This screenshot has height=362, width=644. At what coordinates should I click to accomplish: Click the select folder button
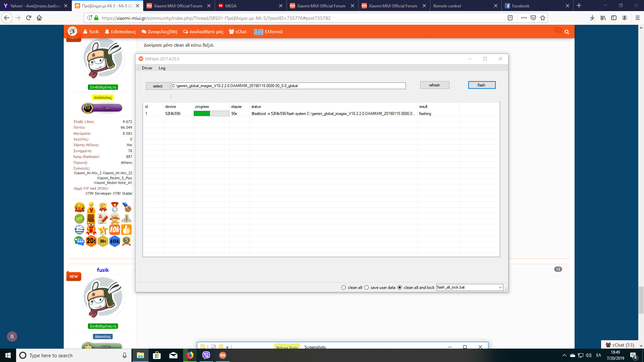pyautogui.click(x=158, y=86)
